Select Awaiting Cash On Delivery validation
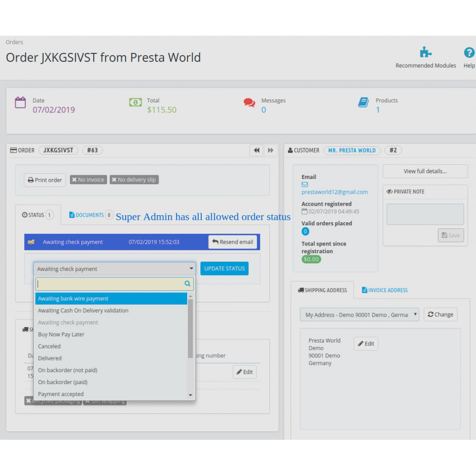The width and height of the screenshot is (476, 476). point(111,310)
